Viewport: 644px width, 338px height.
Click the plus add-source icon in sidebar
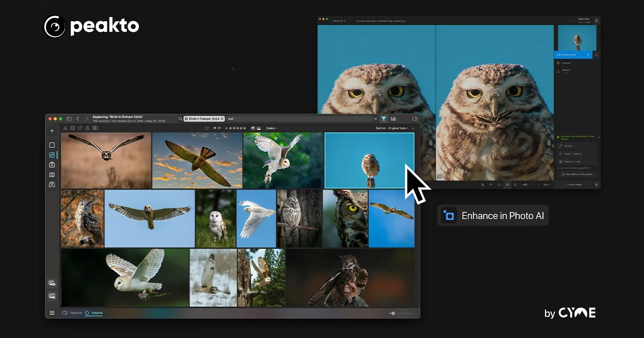[52, 131]
